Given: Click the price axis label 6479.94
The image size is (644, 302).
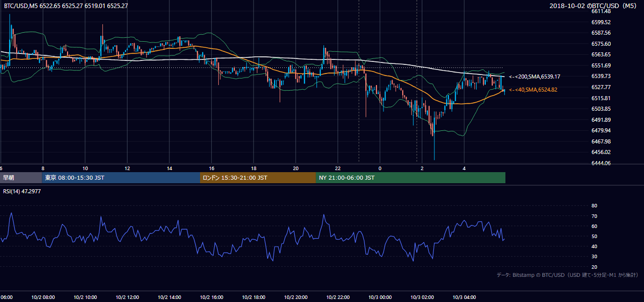Looking at the screenshot, I should coord(601,130).
